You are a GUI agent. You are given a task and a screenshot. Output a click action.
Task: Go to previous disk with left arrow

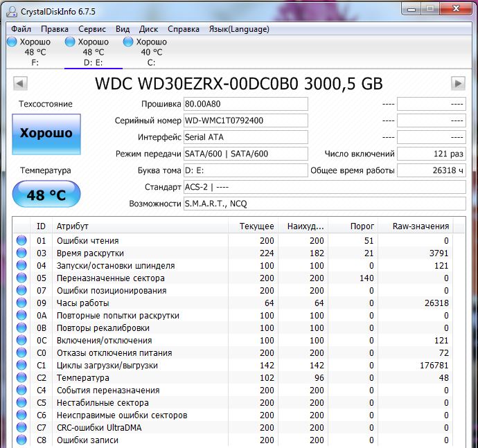pyautogui.click(x=21, y=84)
